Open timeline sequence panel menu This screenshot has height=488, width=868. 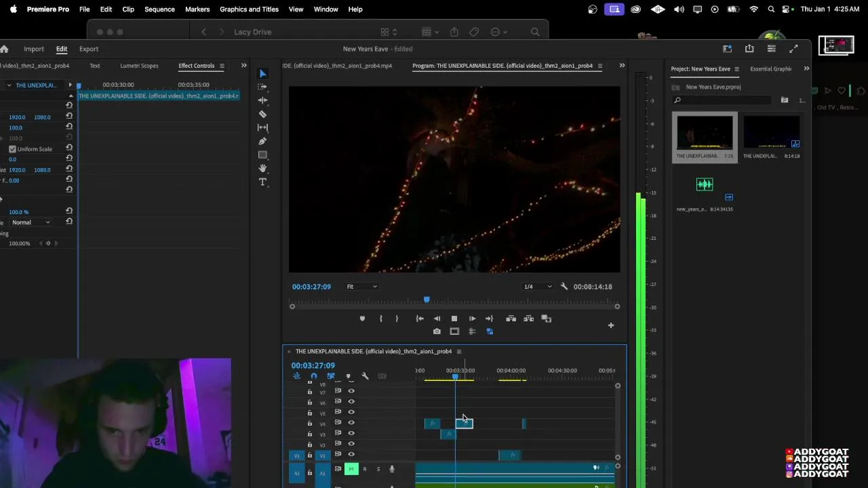click(458, 351)
